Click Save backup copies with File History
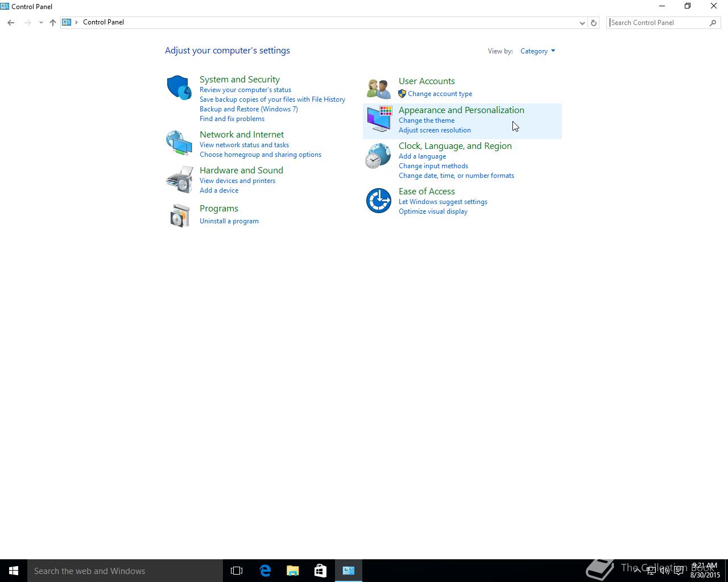 click(x=272, y=99)
